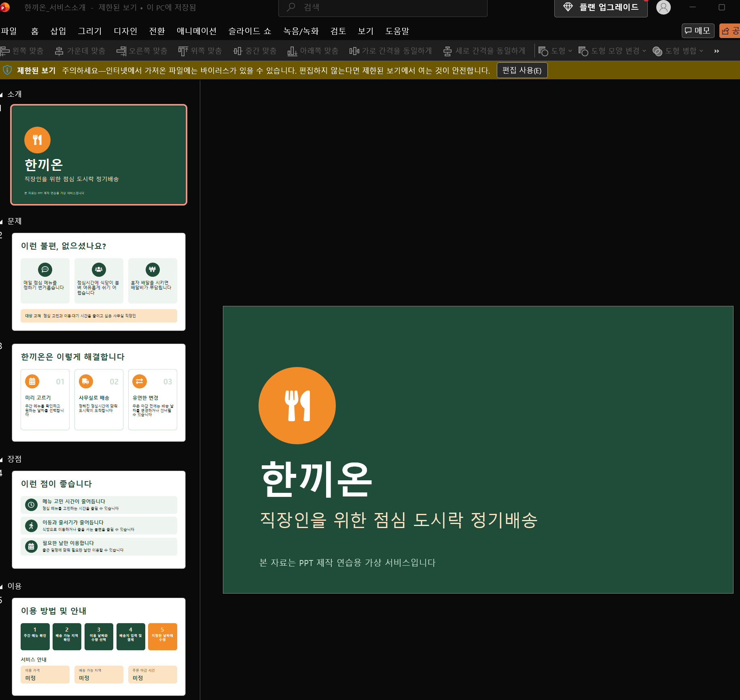Collapse the 이용 section
This screenshot has width=740, height=700.
point(2,587)
